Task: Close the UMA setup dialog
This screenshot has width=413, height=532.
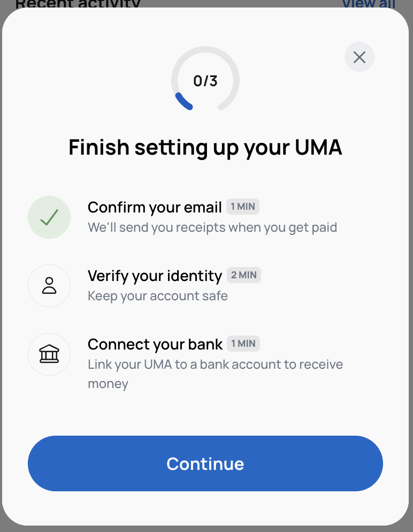Action: coord(360,57)
